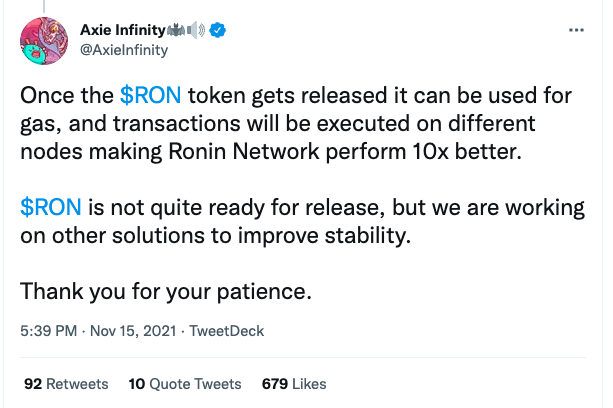Click the Nov 15, 2021 date

tap(131, 330)
